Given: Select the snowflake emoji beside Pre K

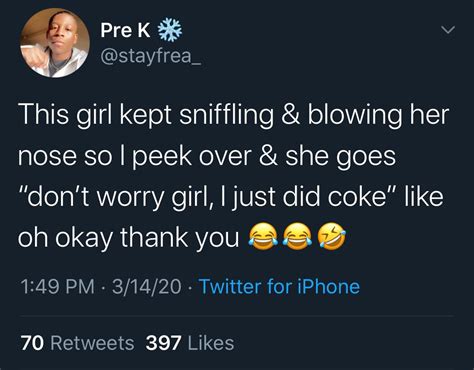Looking at the screenshot, I should coord(170,30).
